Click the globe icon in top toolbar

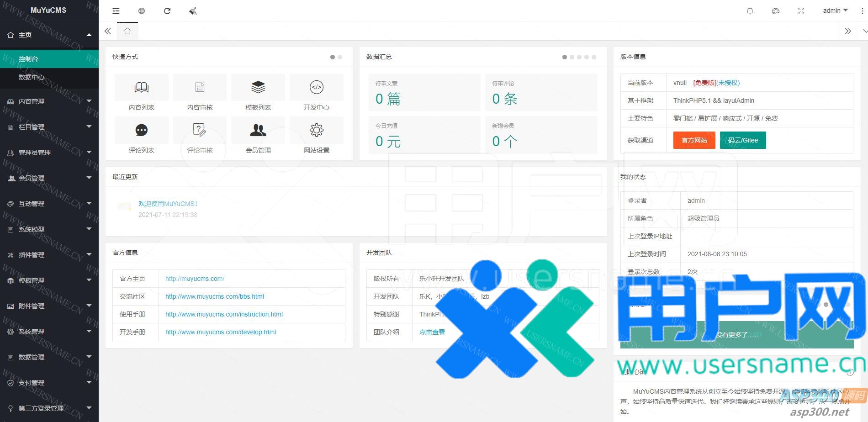pos(142,11)
